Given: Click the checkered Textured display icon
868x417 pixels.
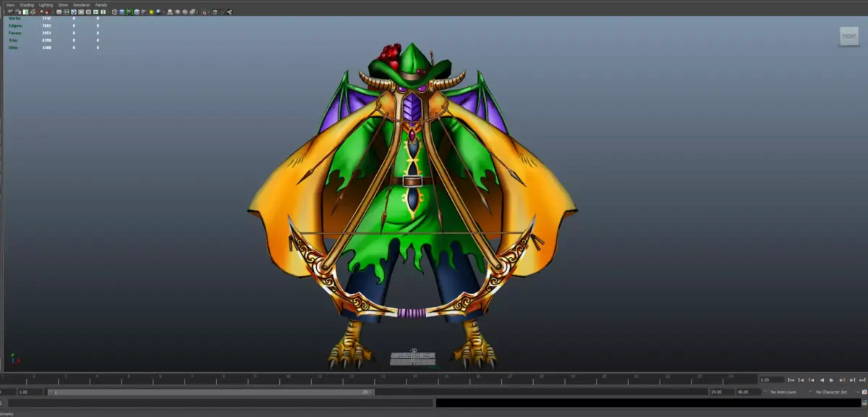Looking at the screenshot, I should click(144, 12).
